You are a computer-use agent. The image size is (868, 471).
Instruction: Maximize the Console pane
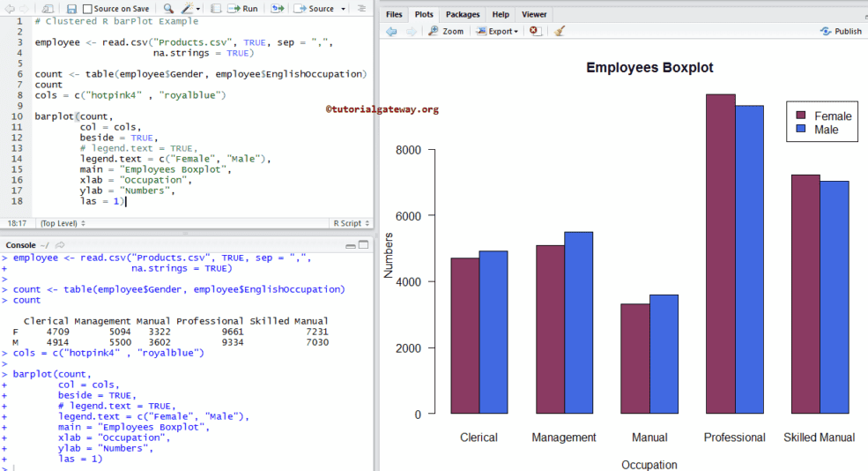point(363,244)
